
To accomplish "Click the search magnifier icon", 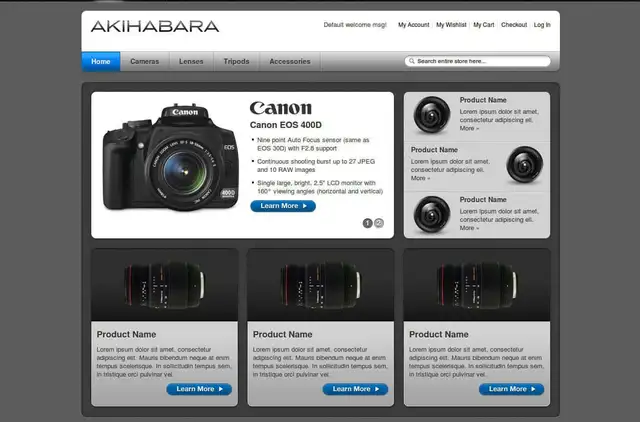I will (412, 61).
